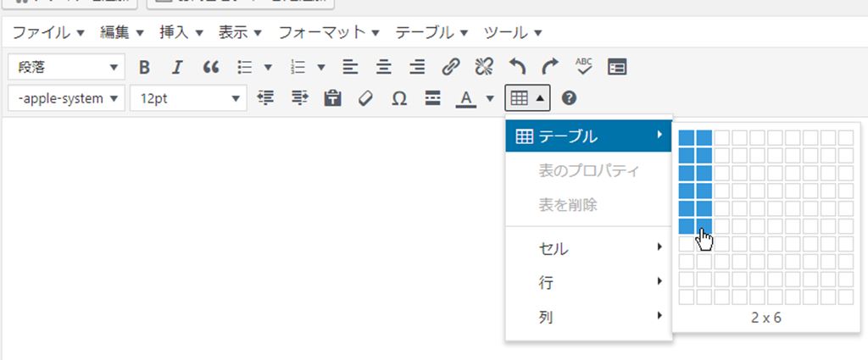Click the paste as text clipboard icon
The width and height of the screenshot is (868, 360).
point(332,98)
